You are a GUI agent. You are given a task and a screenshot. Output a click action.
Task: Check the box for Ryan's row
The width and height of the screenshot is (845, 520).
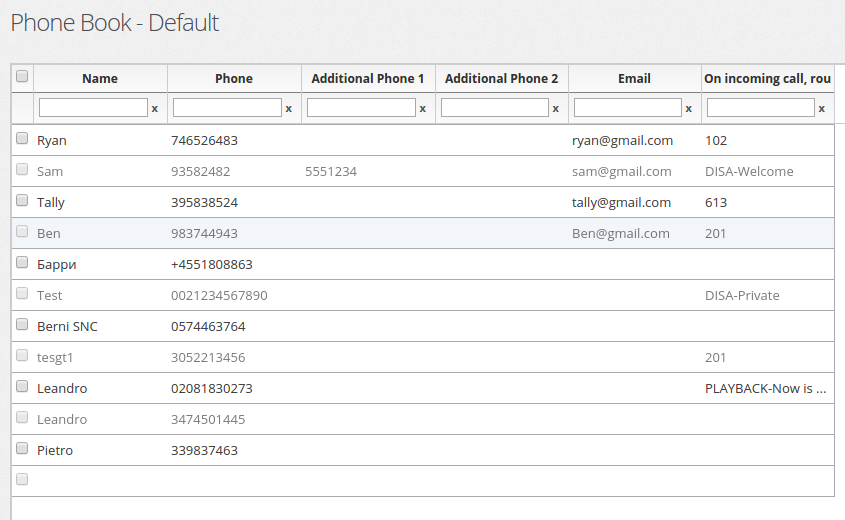point(22,140)
